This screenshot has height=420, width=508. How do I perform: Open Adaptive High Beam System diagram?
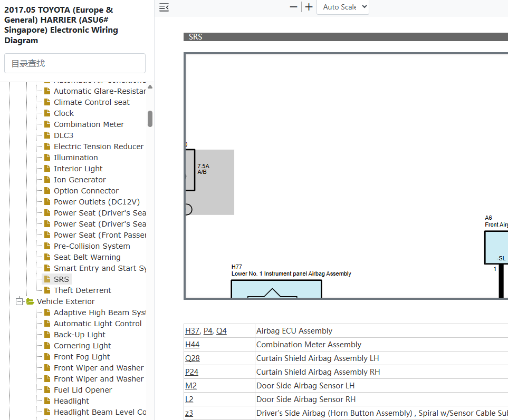click(100, 312)
